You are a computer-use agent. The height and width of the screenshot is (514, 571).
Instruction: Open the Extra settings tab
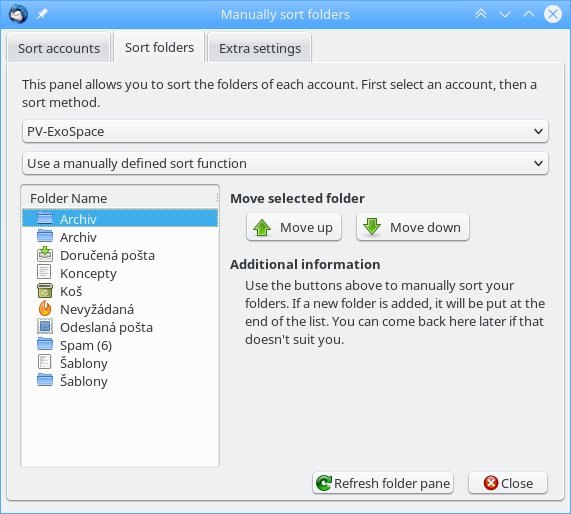click(260, 48)
